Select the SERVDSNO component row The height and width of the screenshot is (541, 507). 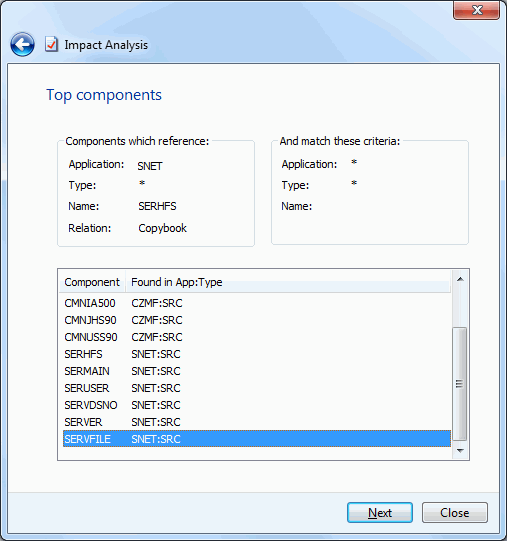[x=257, y=405]
